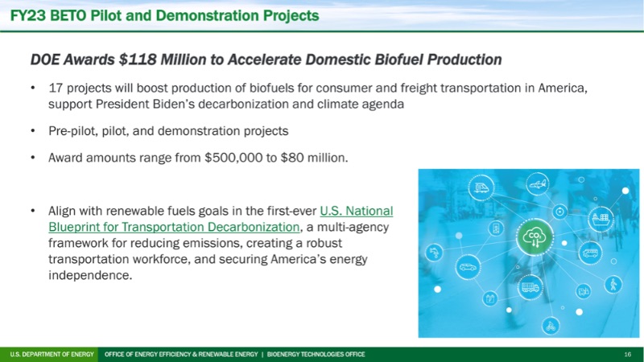Click the cargo ship icon
Image resolution: width=644 pixels, height=362 pixels.
601,216
